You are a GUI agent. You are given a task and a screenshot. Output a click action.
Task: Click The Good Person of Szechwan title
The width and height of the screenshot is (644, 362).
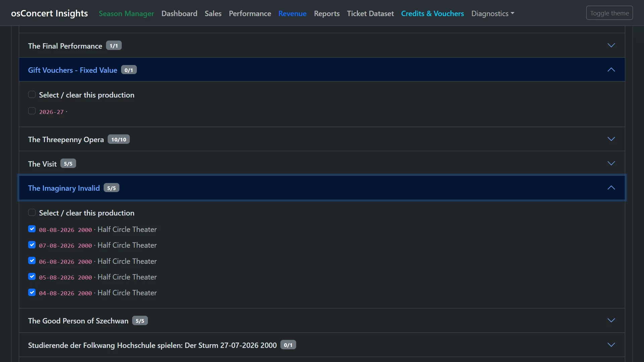point(78,321)
